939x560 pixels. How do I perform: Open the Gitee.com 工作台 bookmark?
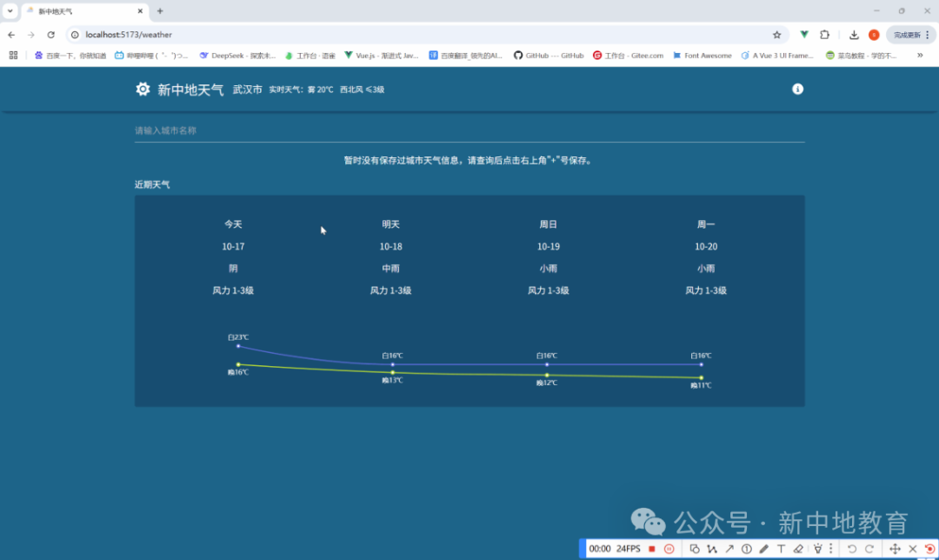coord(628,55)
